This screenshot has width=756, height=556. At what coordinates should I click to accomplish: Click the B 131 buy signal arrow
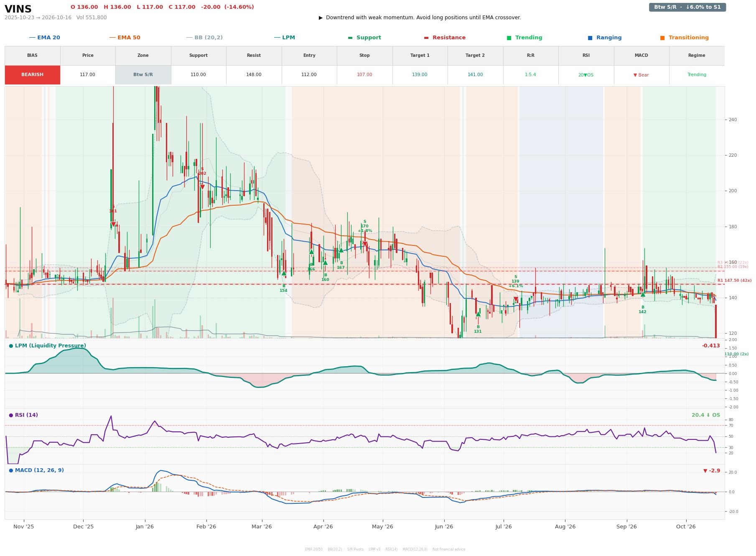click(478, 314)
